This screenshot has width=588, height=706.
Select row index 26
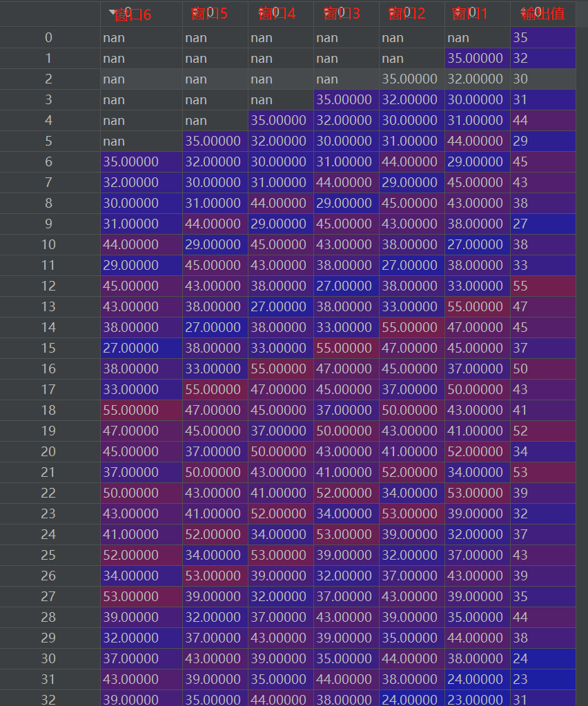pos(49,576)
